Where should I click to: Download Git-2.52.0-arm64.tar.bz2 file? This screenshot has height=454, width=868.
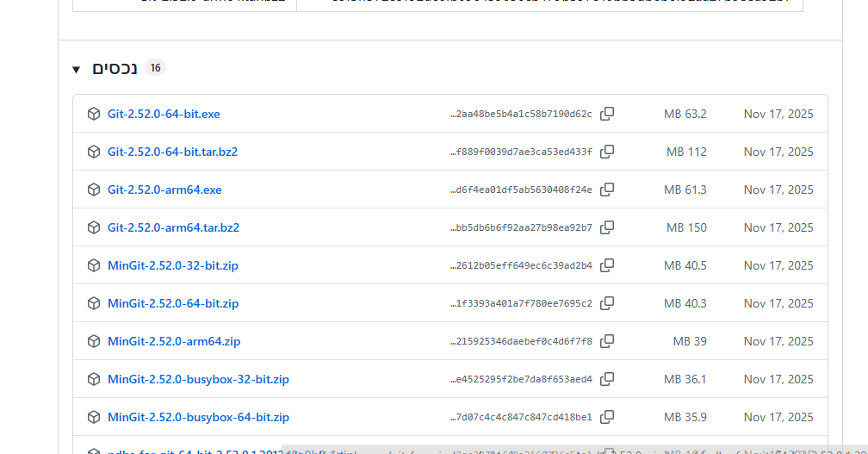pos(173,227)
